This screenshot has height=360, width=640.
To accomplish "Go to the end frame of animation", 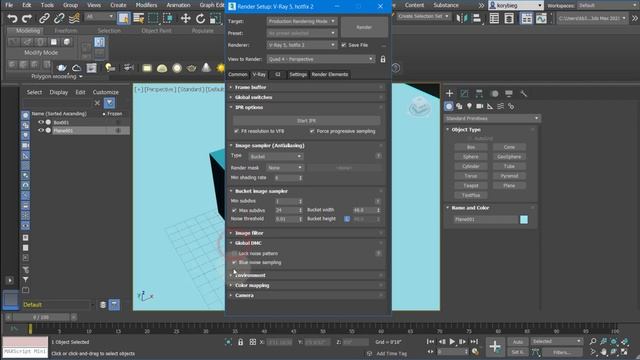I will [474, 341].
